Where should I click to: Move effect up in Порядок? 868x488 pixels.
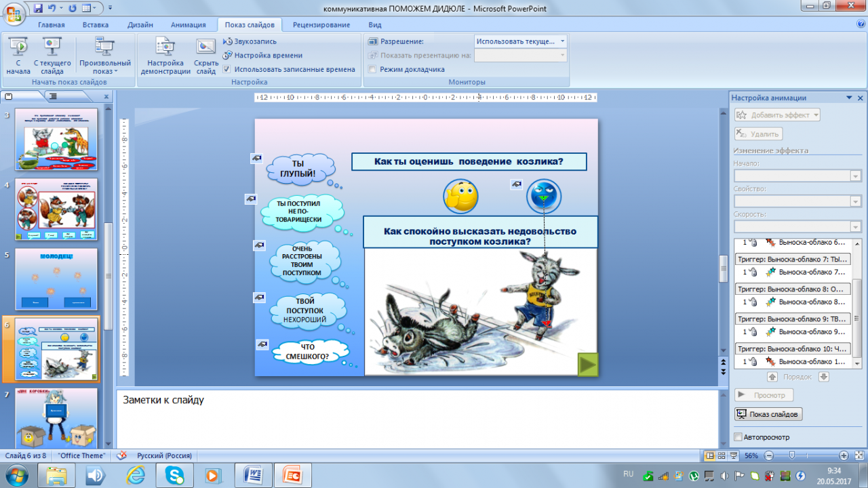tap(772, 377)
